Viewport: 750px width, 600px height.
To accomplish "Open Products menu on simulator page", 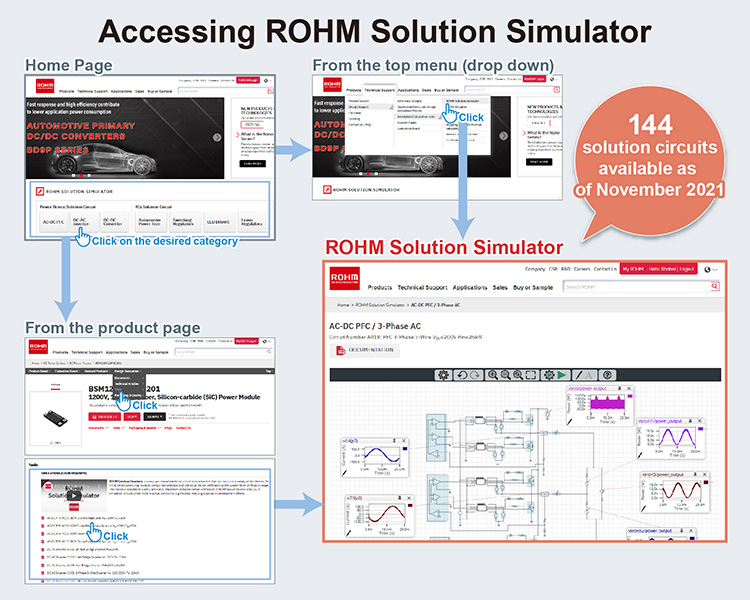I will click(x=380, y=288).
